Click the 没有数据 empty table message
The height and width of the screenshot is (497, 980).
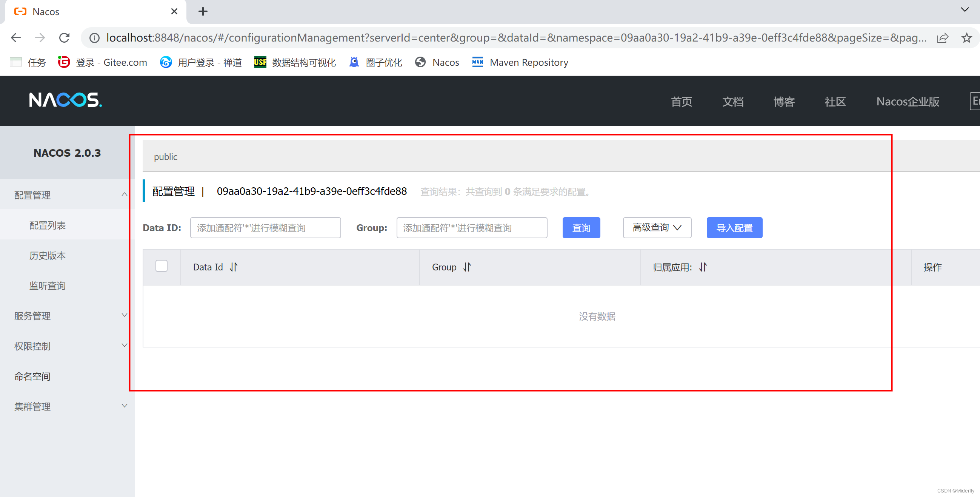point(597,316)
